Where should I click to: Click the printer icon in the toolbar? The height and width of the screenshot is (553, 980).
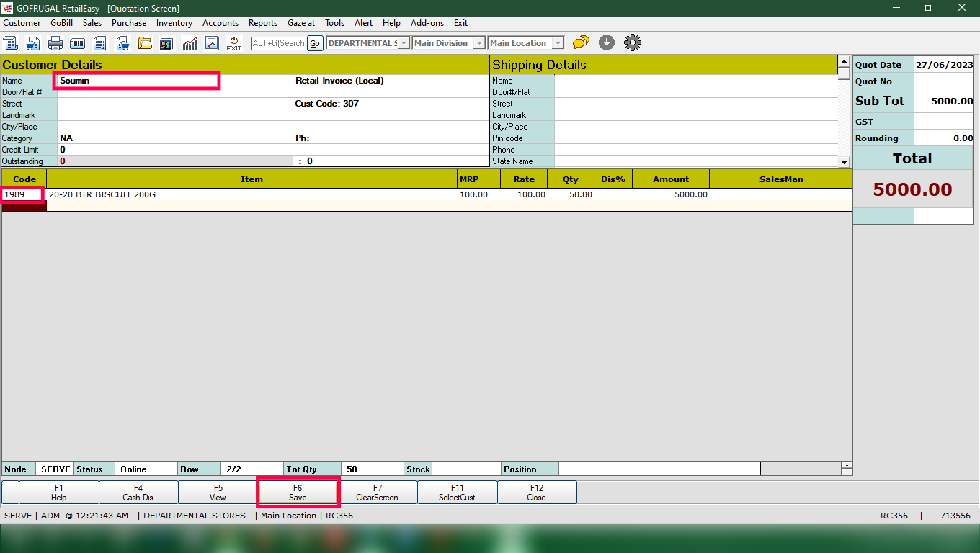[55, 43]
